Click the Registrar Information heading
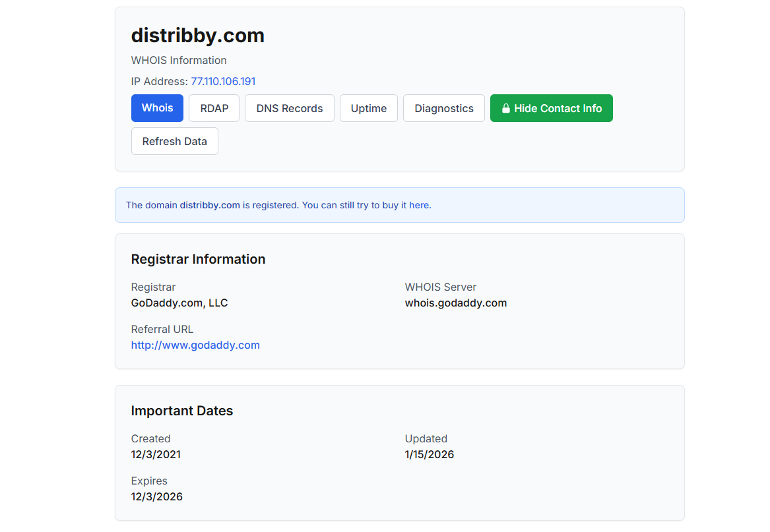Screen dimensions: 770x532 (198, 259)
